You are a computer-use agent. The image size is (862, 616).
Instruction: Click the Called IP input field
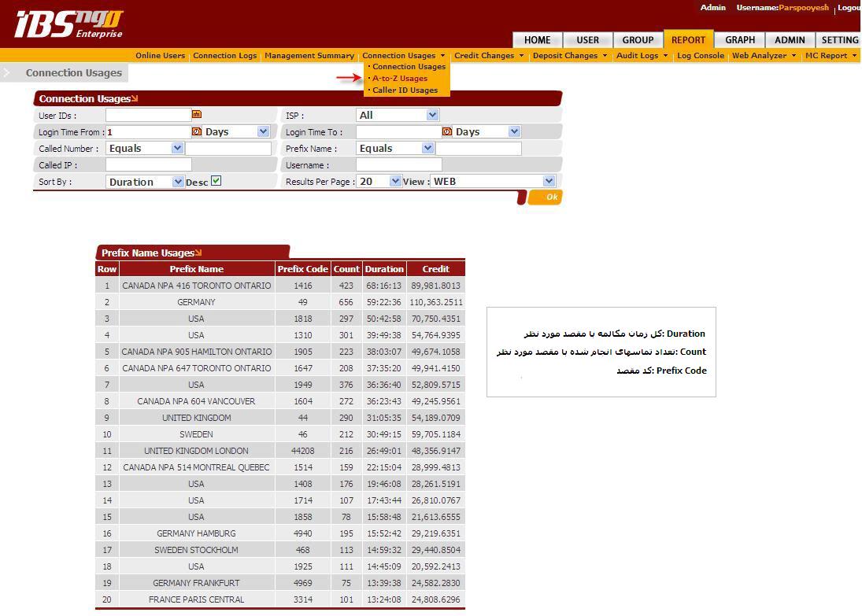149,165
